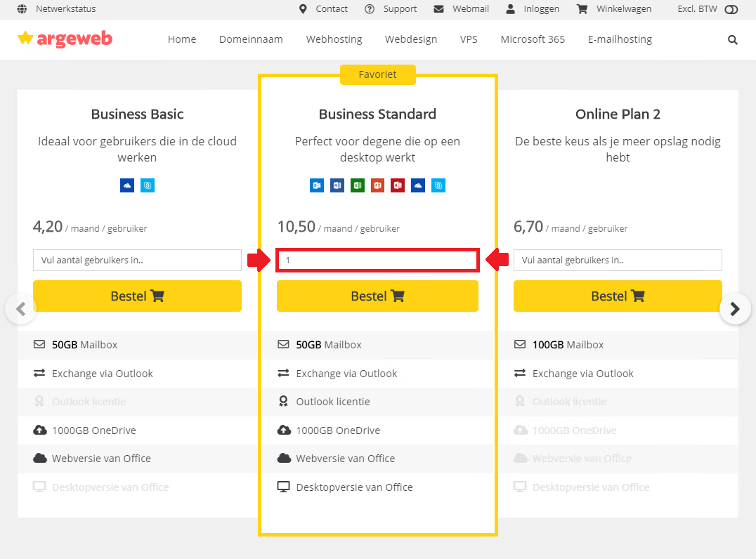Image resolution: width=756 pixels, height=559 pixels.
Task: Click the Skype icon in Business Basic
Action: (x=148, y=185)
